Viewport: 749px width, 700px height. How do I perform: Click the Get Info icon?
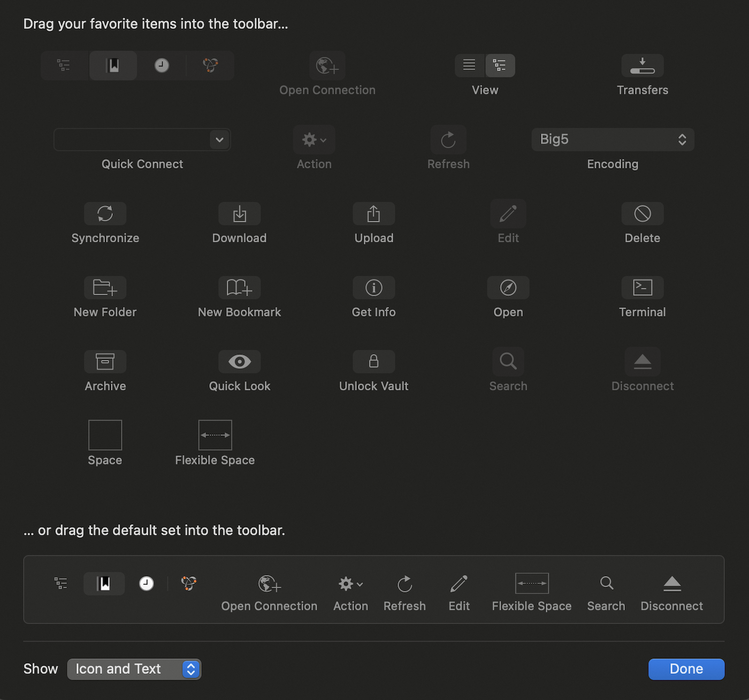[373, 288]
